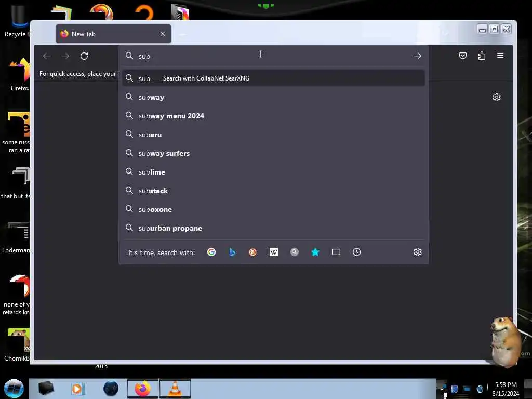Screen dimensions: 532x399
Task: Select the 'sublime' suggestion
Action: [273, 172]
